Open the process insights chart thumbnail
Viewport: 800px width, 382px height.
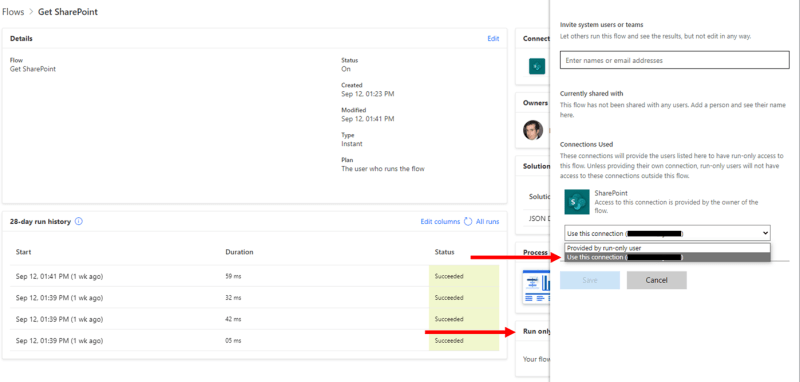point(536,287)
